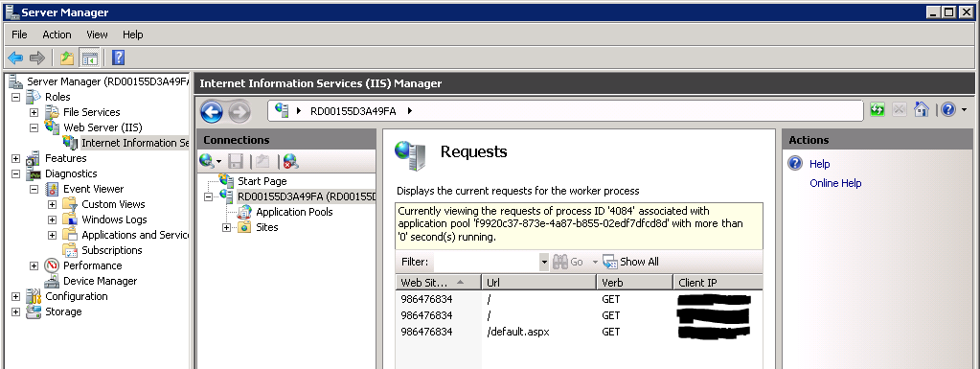Toggle the Show/Hide Console Tree icon
The image size is (980, 369).
[x=90, y=58]
